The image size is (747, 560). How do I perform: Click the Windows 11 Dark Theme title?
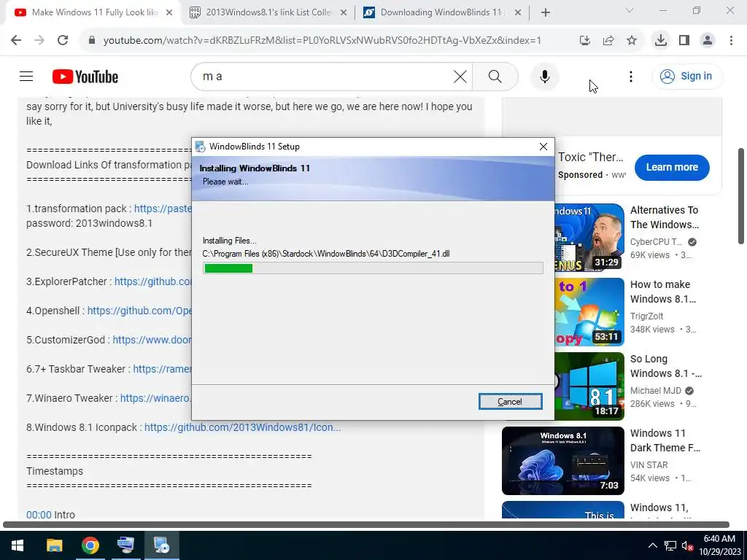coord(665,440)
